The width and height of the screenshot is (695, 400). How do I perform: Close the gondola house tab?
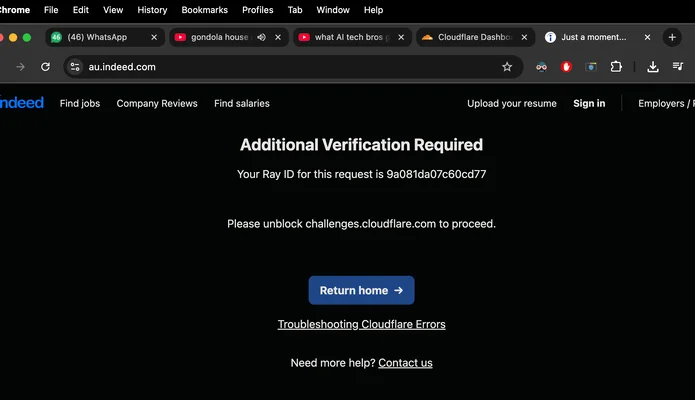[x=278, y=37]
